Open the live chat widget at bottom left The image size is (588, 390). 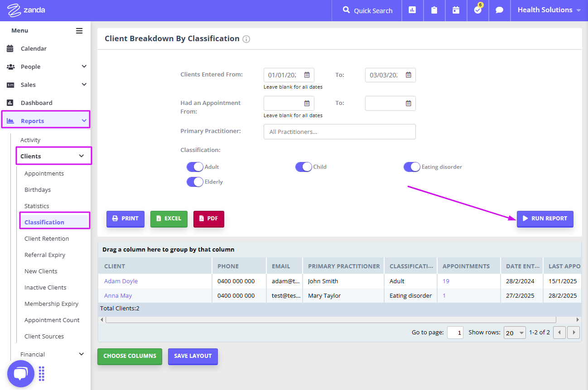tap(21, 373)
